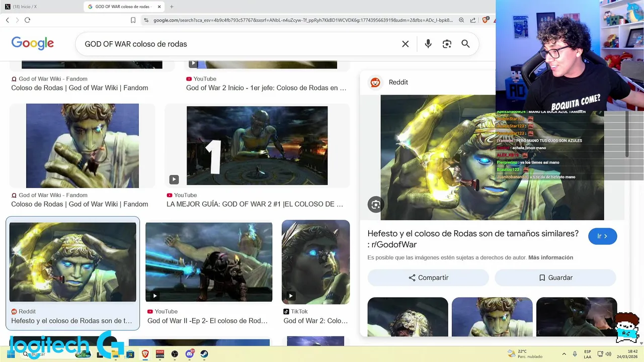
Task: Open Voicemeeter from the taskbar
Action: click(160, 354)
